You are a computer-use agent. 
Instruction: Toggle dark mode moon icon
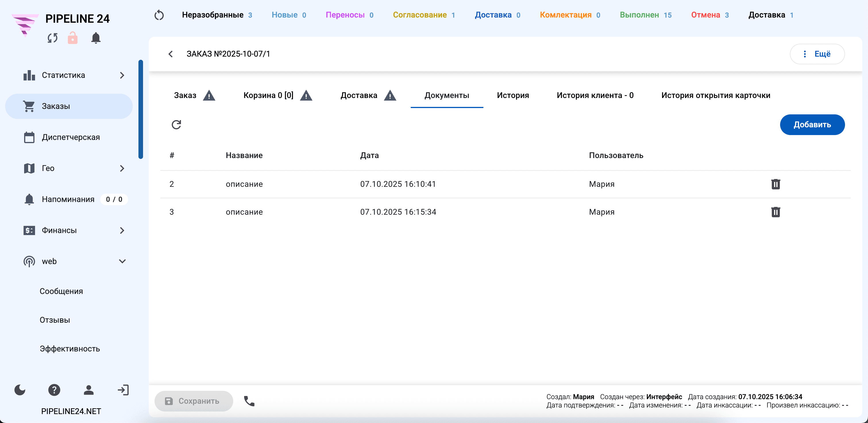coord(20,390)
